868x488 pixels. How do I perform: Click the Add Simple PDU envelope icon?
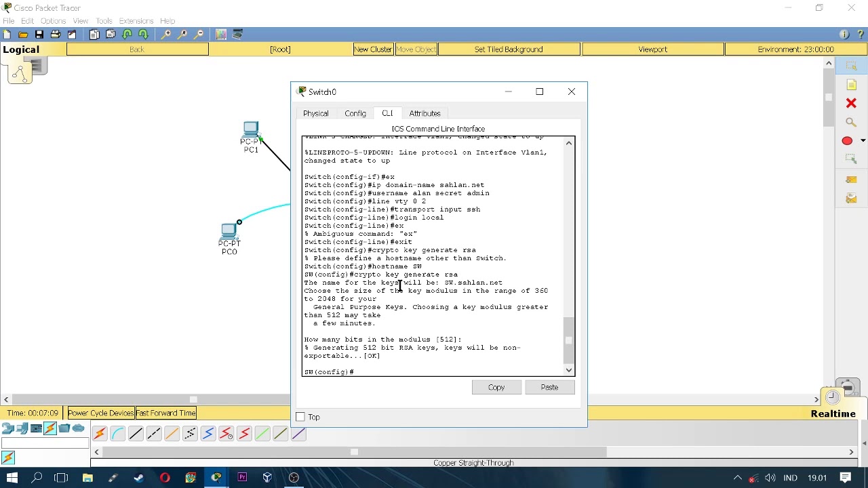click(852, 180)
